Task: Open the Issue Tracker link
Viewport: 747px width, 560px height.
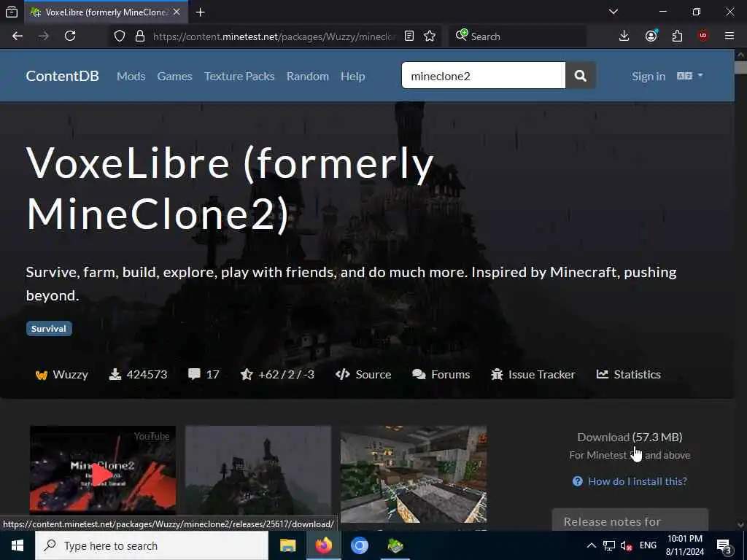Action: [x=533, y=374]
